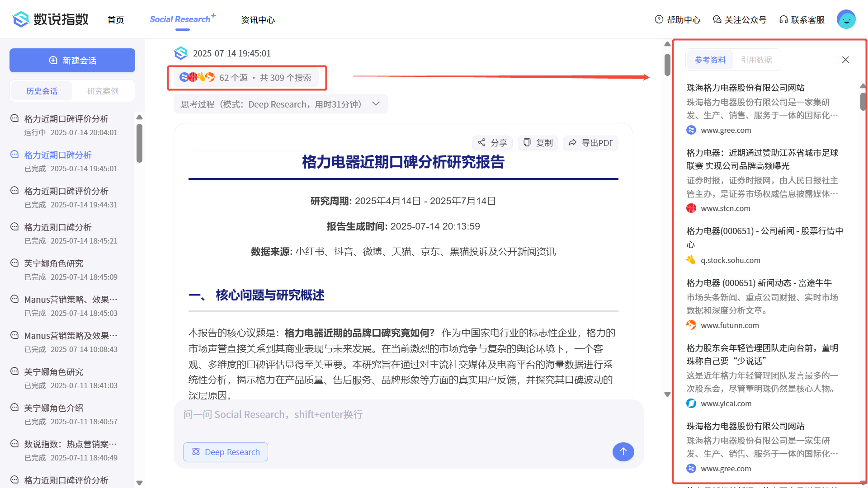Start a 新建会话

(x=72, y=60)
